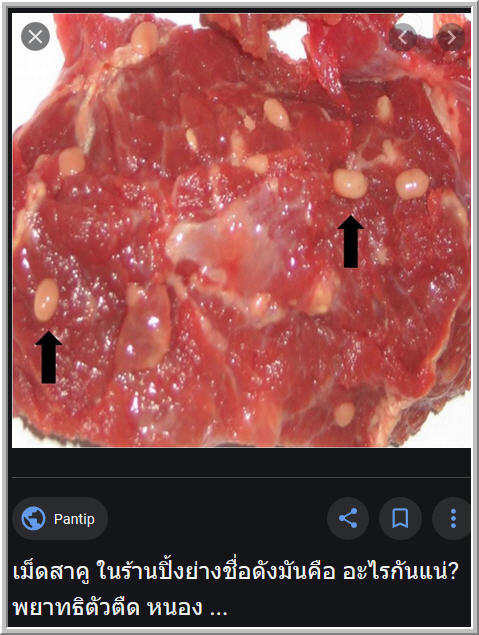Open the raw meat photo
The width and height of the screenshot is (479, 635).
(241, 231)
